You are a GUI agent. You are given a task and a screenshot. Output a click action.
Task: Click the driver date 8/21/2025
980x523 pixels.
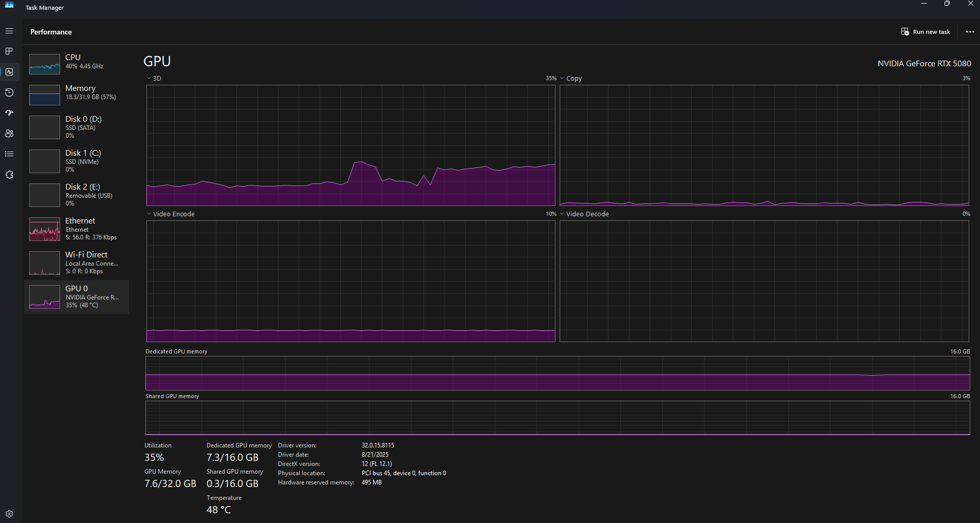click(375, 455)
